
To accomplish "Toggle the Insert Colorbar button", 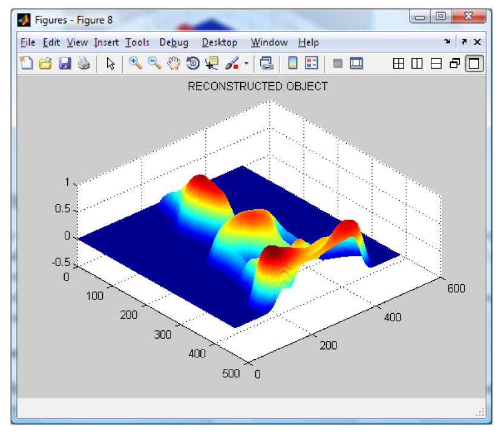I will click(293, 63).
